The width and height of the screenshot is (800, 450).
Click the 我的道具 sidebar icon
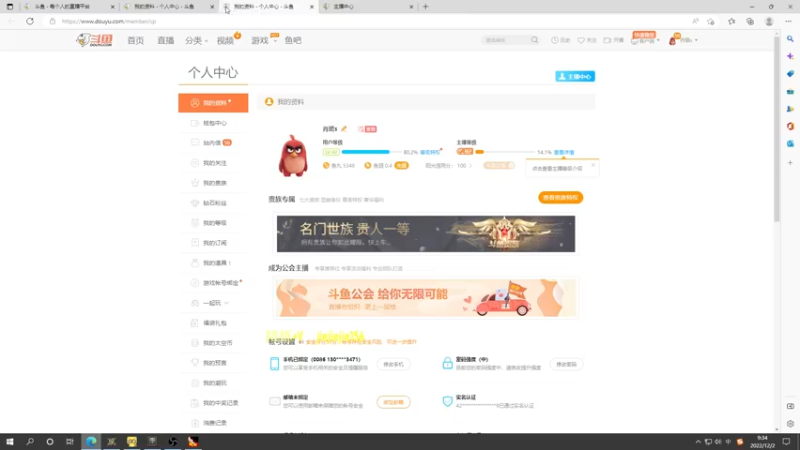coord(195,263)
